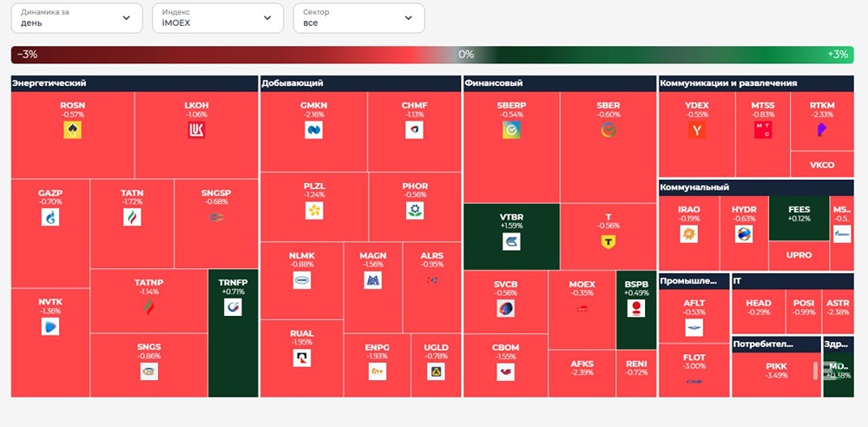Open the PIKK tile
Viewport: 868px width, 427px height.
(776, 375)
